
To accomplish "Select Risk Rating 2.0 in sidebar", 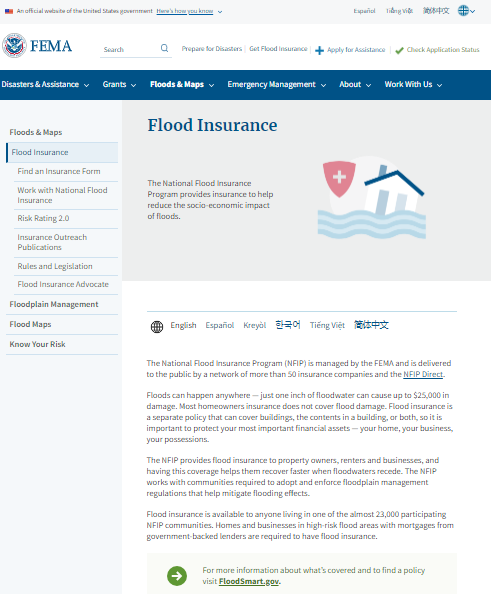I will pyautogui.click(x=43, y=218).
